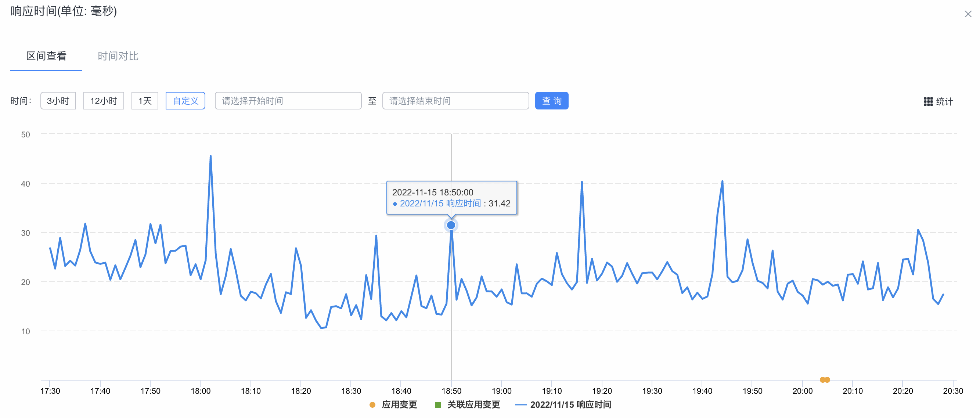Open the start time picker field
The height and width of the screenshot is (418, 980).
pos(288,101)
